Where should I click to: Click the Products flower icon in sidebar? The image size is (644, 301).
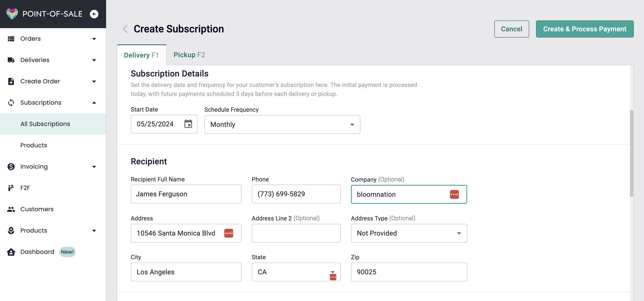click(11, 230)
